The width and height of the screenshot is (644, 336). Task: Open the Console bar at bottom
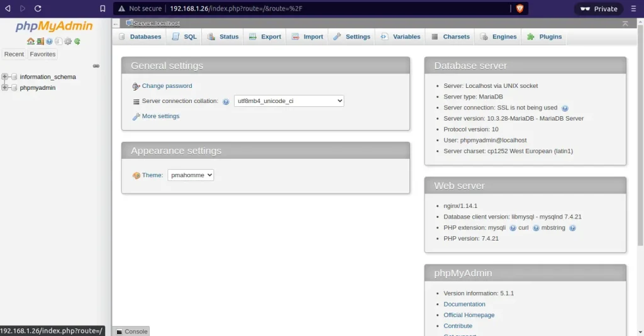tap(131, 332)
